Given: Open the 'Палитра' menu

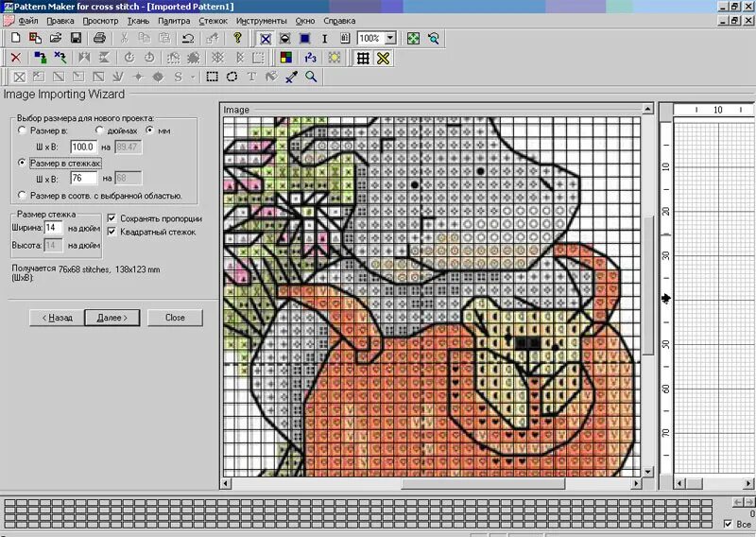Looking at the screenshot, I should (174, 21).
